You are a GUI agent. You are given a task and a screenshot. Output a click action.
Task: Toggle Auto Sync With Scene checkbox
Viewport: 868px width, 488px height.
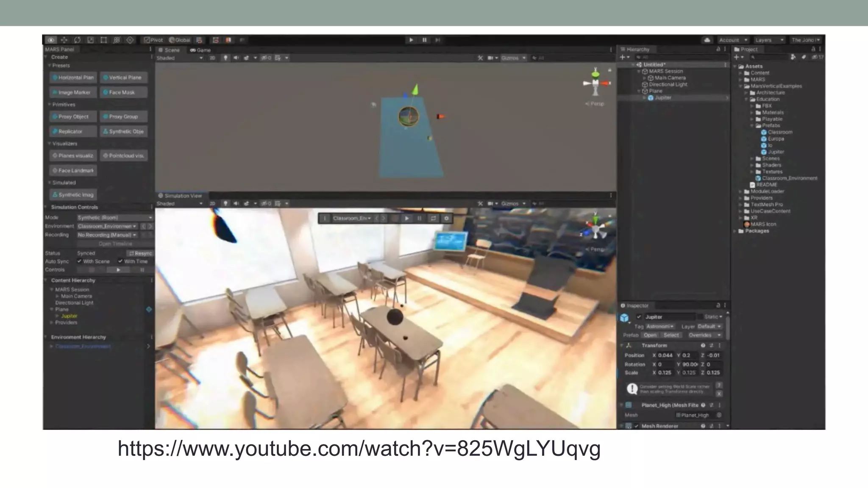click(x=79, y=261)
